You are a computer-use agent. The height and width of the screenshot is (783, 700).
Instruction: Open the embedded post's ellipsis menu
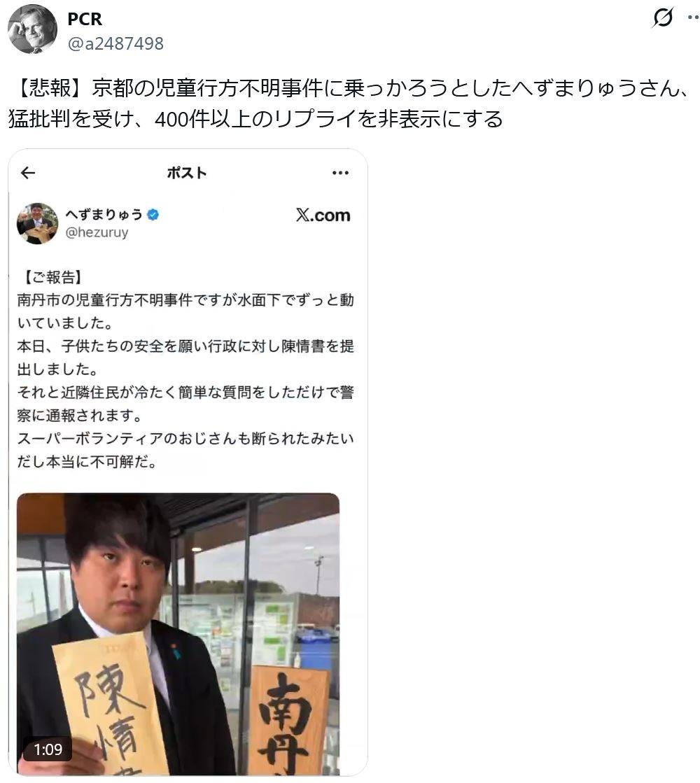pos(340,173)
